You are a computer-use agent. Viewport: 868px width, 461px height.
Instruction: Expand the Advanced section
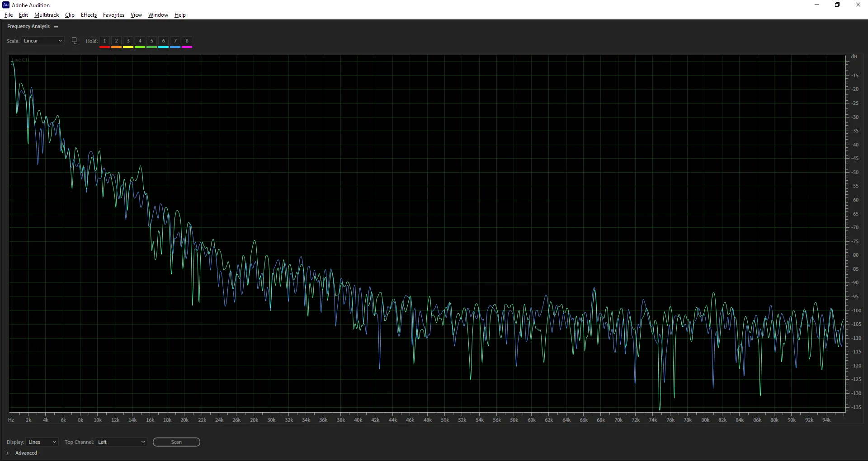click(8, 453)
